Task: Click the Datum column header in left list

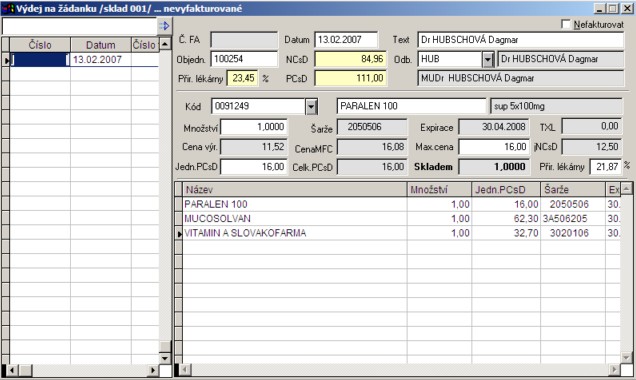Action: coord(101,45)
